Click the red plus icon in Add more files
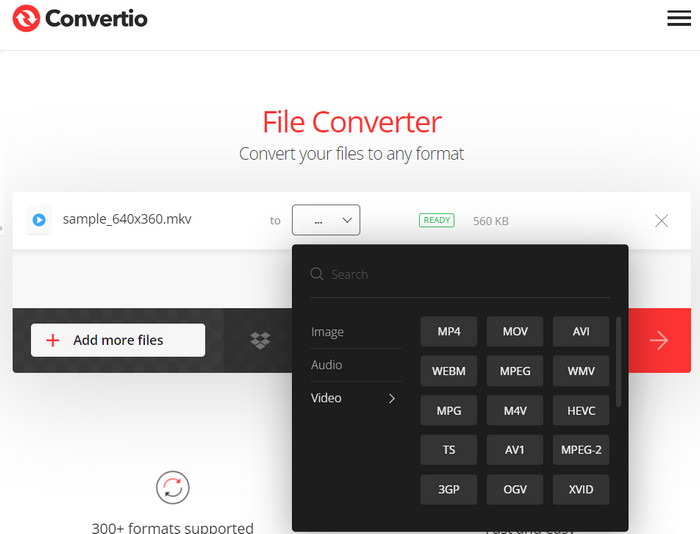Viewport: 700px width, 534px height. point(53,340)
